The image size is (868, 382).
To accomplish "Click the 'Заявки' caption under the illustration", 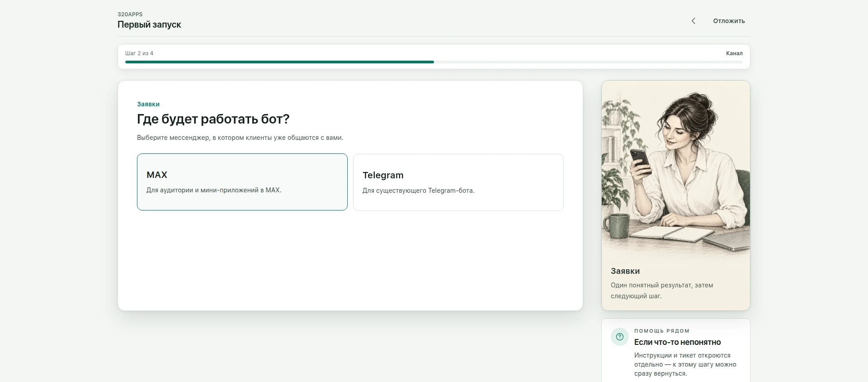I will point(625,271).
